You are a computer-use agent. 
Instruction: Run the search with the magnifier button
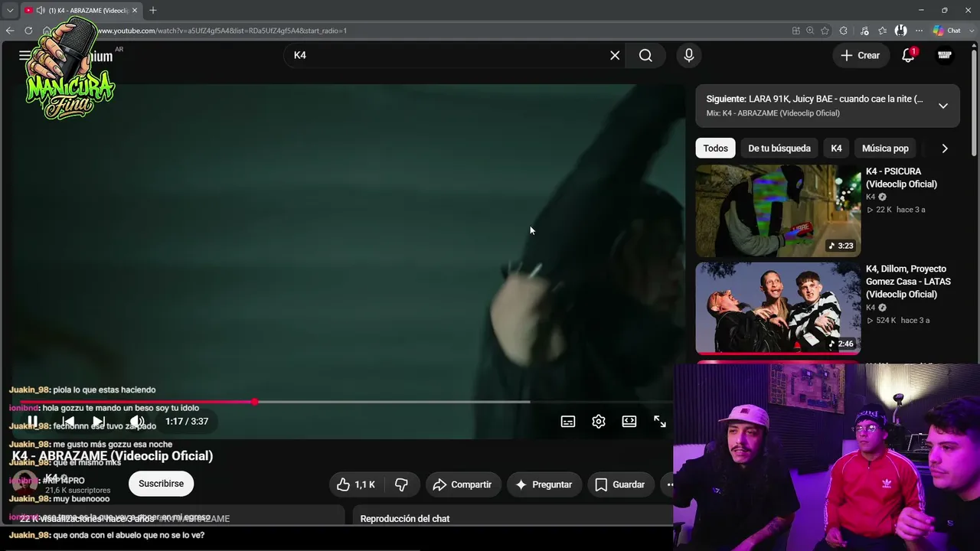(645, 55)
